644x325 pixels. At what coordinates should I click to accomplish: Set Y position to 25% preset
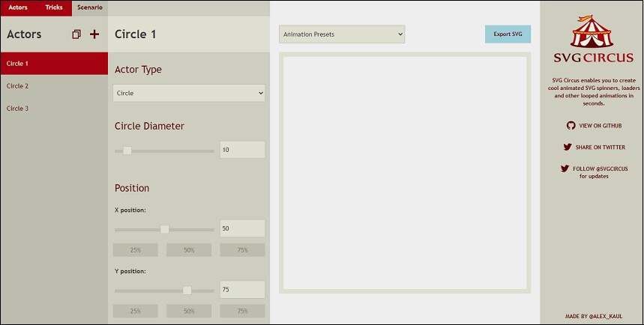coord(136,311)
